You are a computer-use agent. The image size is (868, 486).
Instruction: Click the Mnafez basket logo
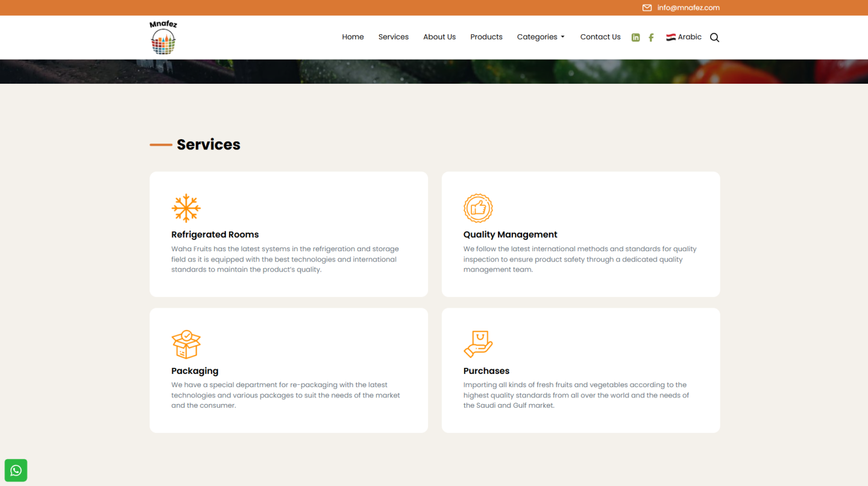pyautogui.click(x=163, y=37)
